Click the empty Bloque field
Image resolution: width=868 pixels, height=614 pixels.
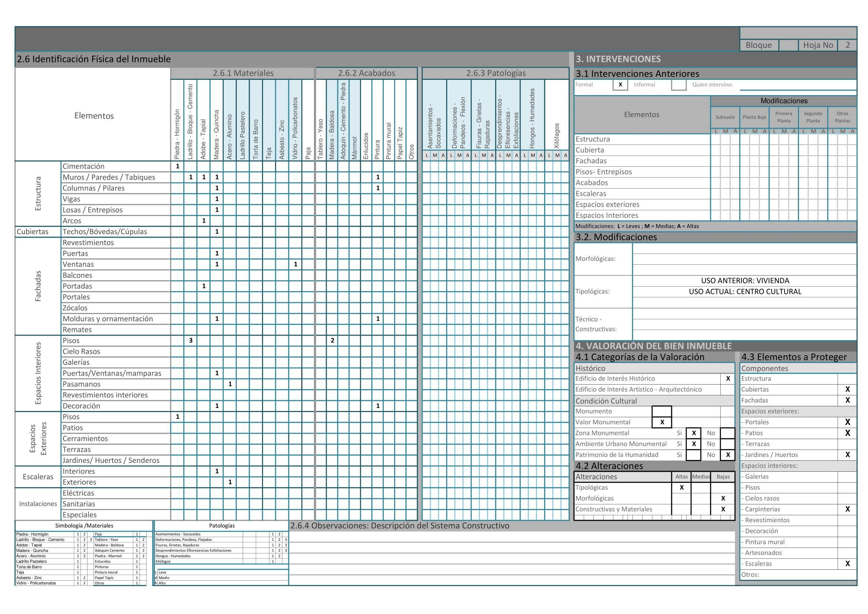[788, 45]
